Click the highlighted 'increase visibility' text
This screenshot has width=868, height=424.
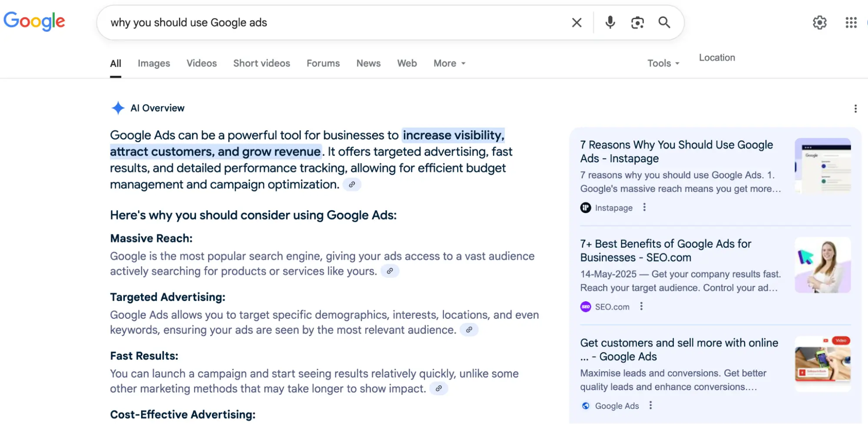point(453,135)
